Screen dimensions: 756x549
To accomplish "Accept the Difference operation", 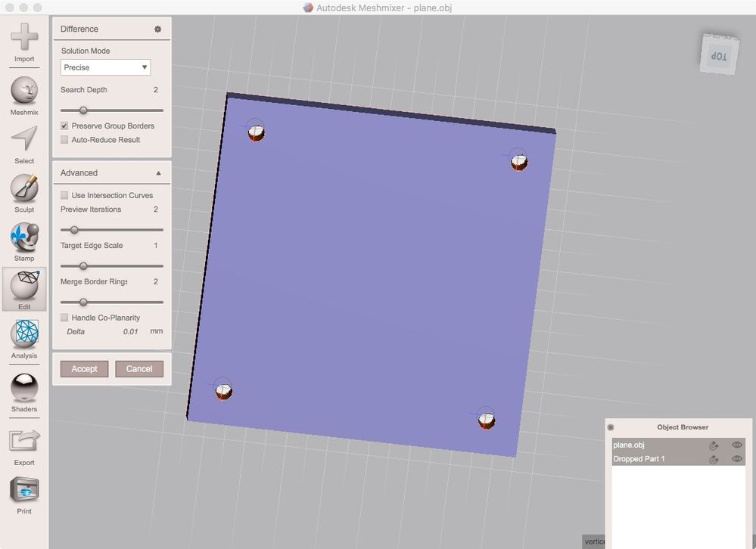I will tap(84, 369).
